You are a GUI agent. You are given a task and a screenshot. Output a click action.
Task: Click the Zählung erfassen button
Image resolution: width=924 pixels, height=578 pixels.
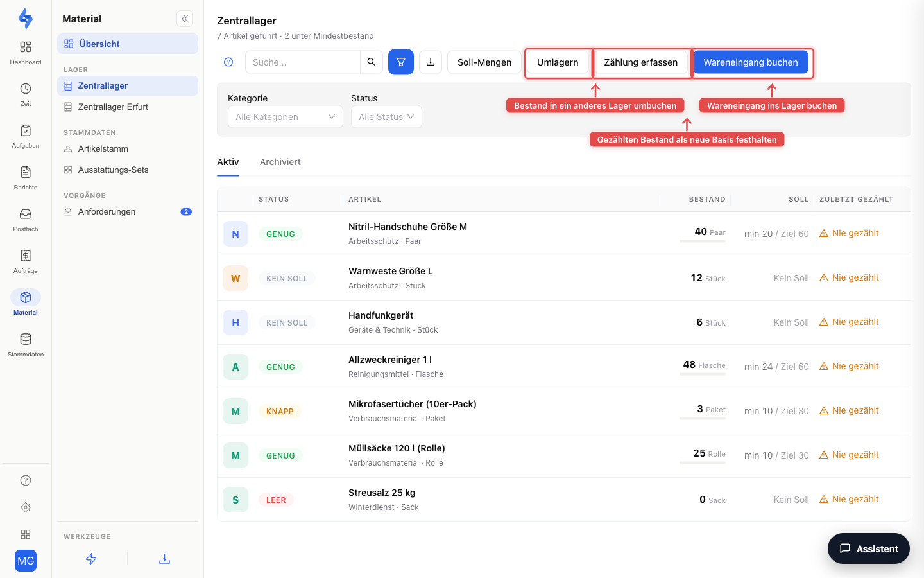pos(641,62)
